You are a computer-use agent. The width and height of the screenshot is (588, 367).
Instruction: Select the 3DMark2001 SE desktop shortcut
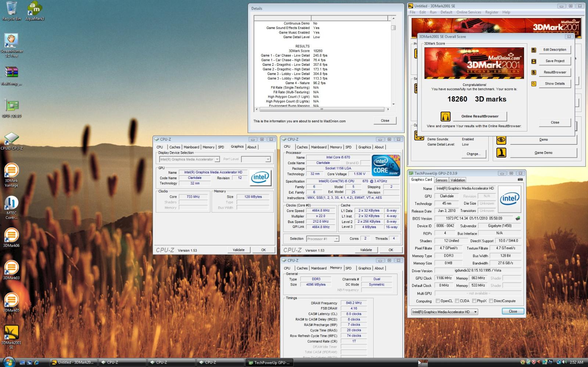tap(11, 337)
